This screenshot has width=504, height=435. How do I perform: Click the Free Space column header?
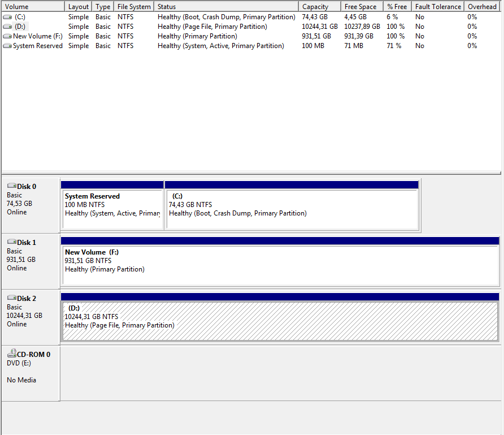pyautogui.click(x=362, y=7)
